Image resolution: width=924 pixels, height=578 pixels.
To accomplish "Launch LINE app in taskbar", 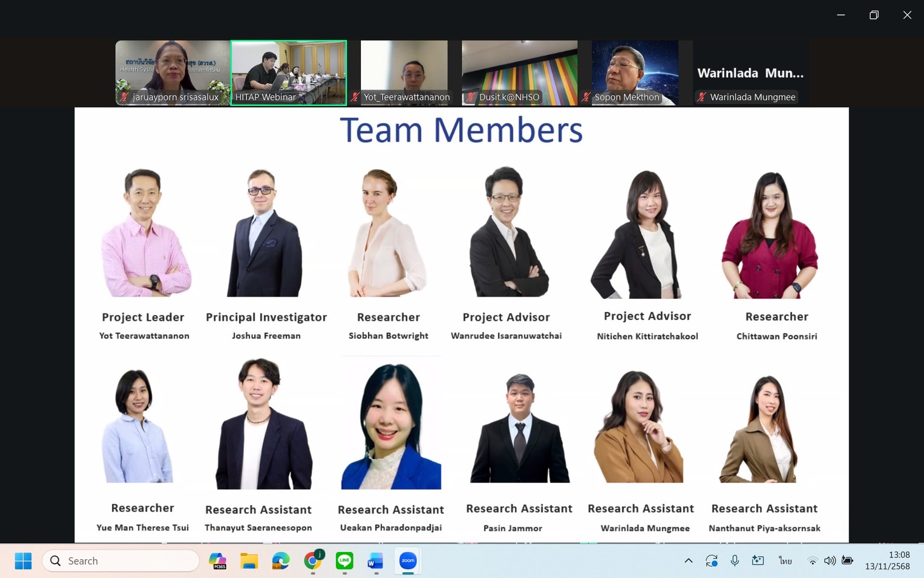I will click(344, 561).
